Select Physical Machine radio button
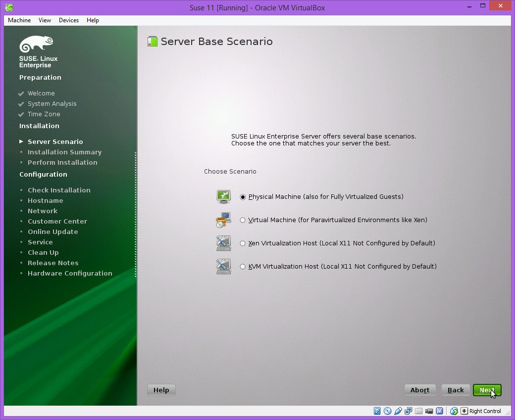This screenshot has width=515, height=420. tap(243, 197)
